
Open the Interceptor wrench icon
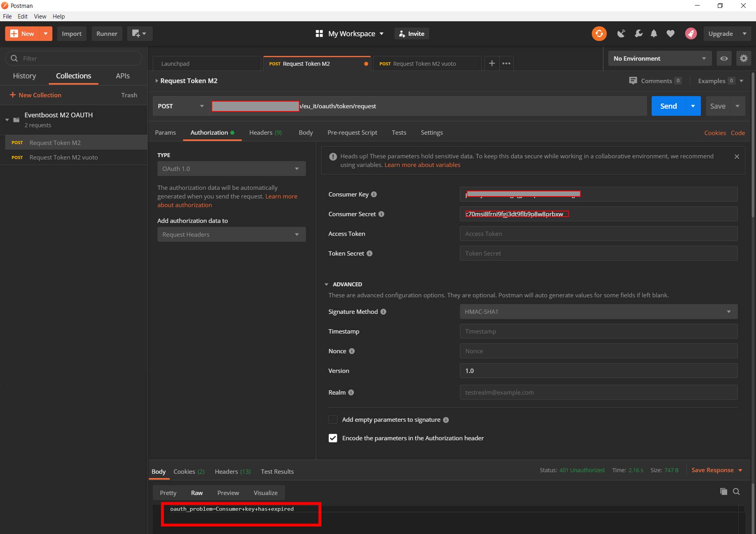pos(639,33)
